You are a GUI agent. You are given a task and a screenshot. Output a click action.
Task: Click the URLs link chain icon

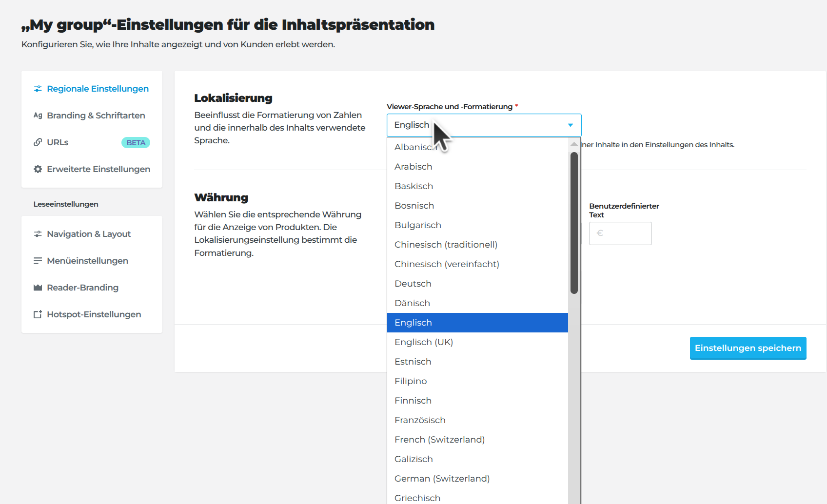[38, 142]
